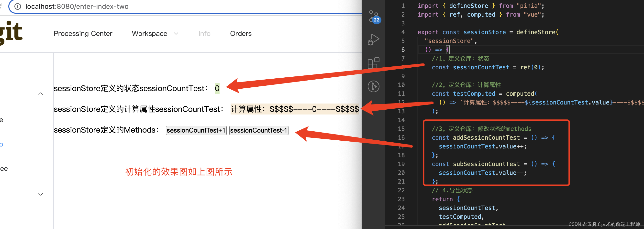Click the comment //2。定义仓库:计算属性
644x229 pixels.
(466, 85)
